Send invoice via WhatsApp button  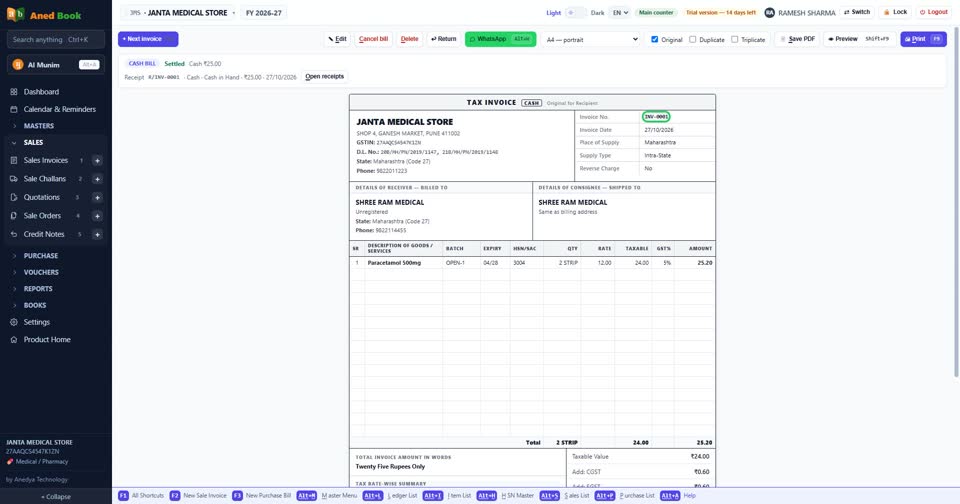click(x=500, y=39)
